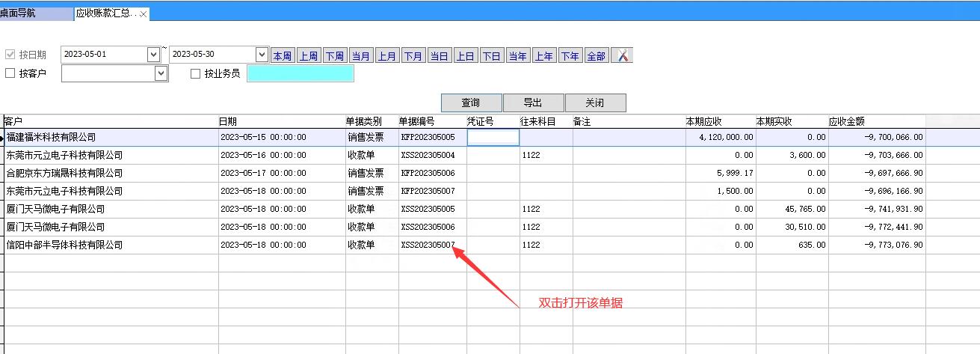Pick the 当年 quick date button

(x=517, y=56)
